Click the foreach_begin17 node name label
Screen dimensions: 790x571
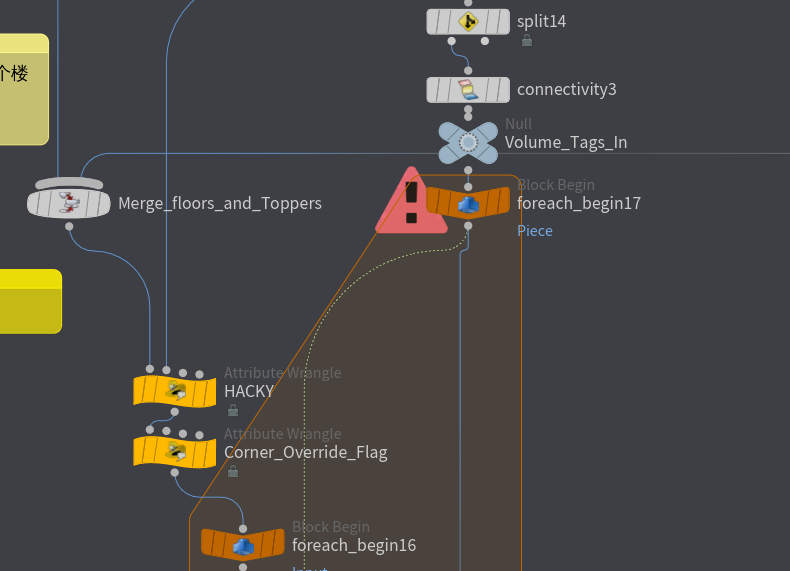[x=578, y=203]
